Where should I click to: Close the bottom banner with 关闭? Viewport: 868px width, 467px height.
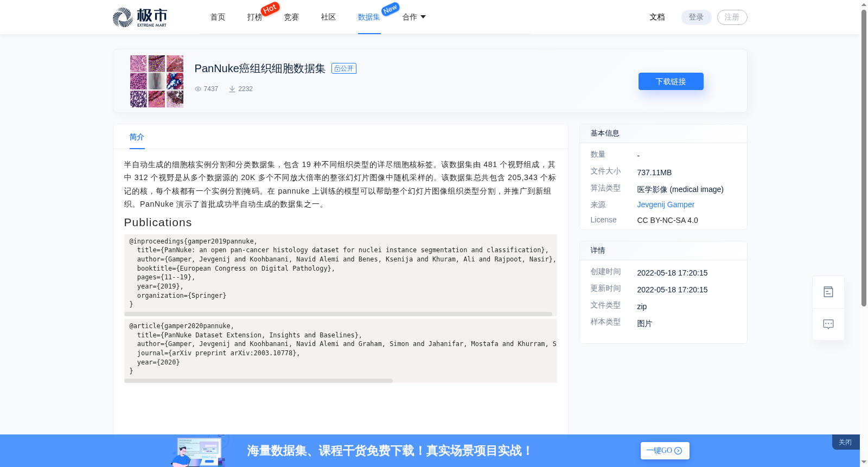point(845,442)
